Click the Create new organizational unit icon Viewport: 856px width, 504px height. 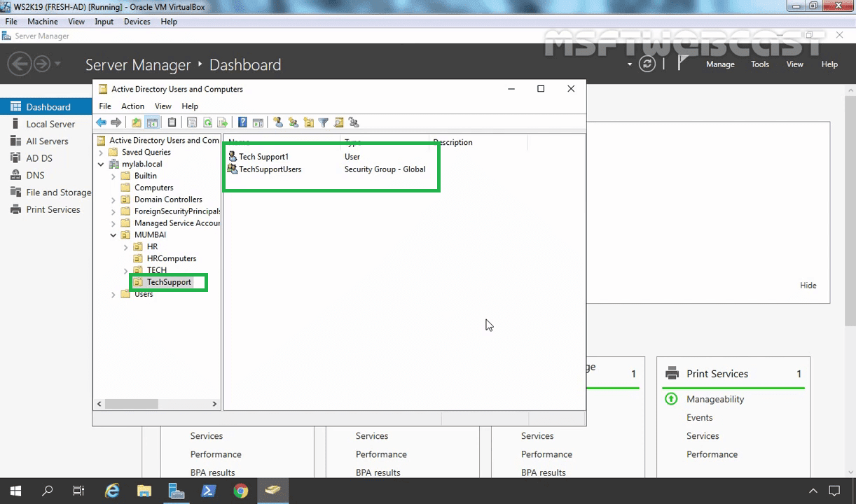tap(308, 122)
